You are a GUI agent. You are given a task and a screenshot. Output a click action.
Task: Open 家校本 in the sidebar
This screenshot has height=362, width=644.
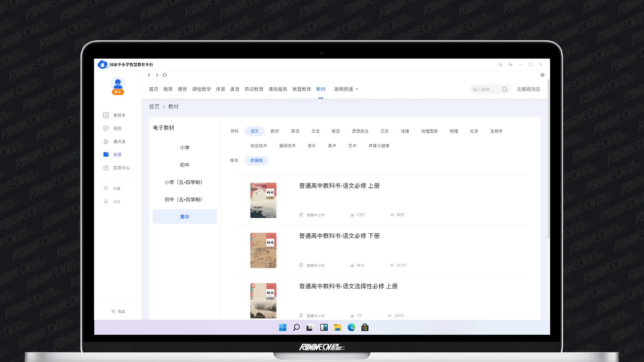[x=119, y=115]
